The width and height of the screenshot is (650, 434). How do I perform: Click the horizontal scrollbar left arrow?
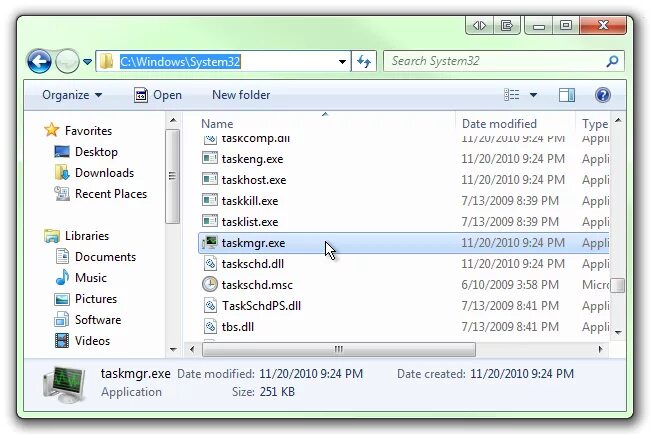[x=192, y=349]
